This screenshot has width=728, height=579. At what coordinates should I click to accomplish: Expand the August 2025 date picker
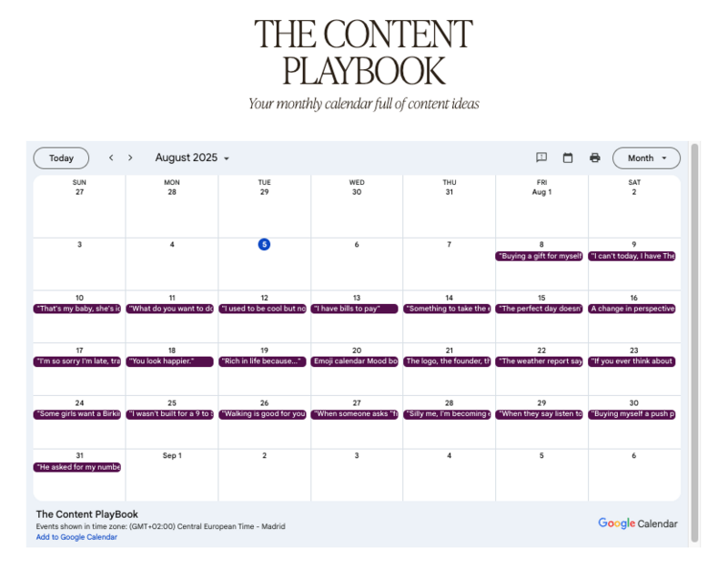pyautogui.click(x=192, y=157)
